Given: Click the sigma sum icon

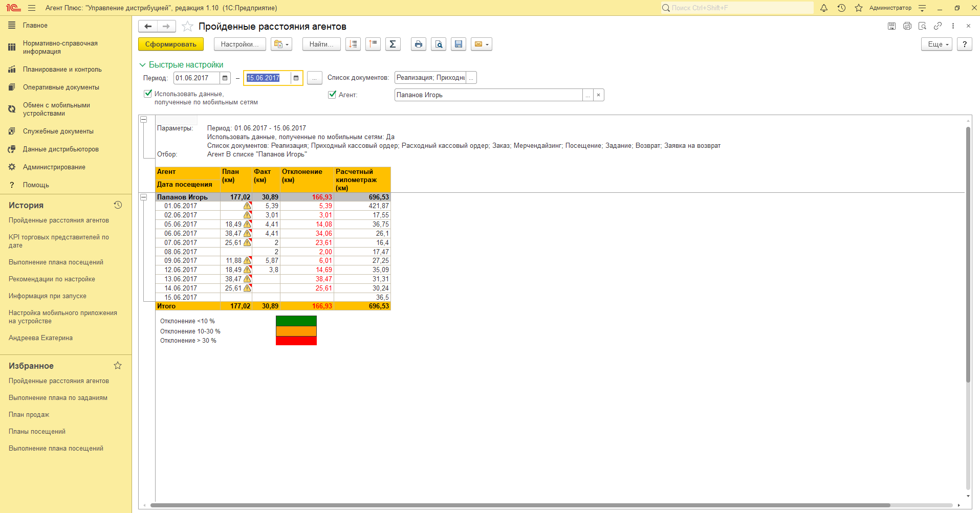Looking at the screenshot, I should click(393, 44).
